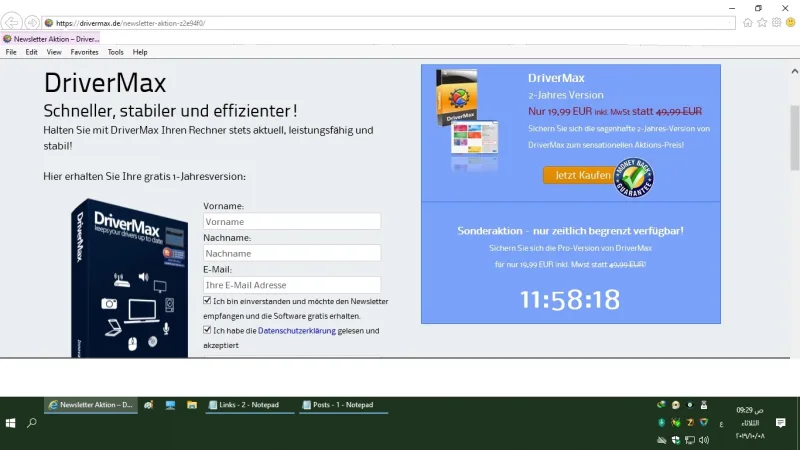Click the smiley feedback icon
The width and height of the screenshot is (800, 450).
(x=790, y=22)
